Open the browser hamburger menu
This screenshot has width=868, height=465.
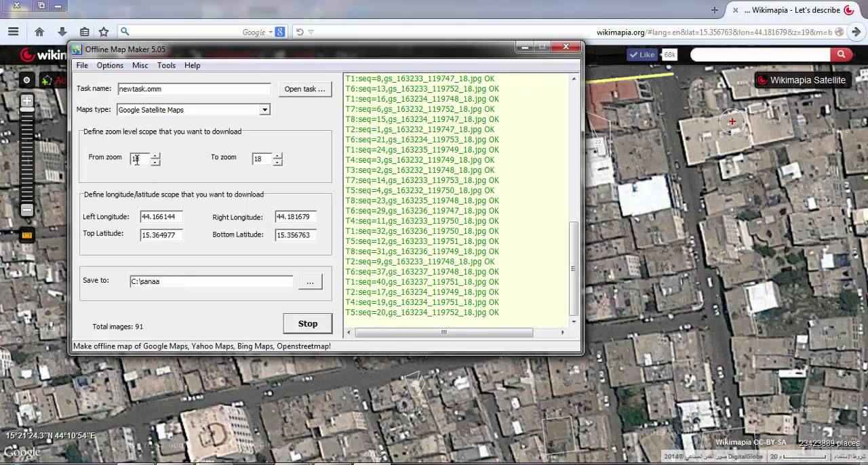[x=13, y=32]
